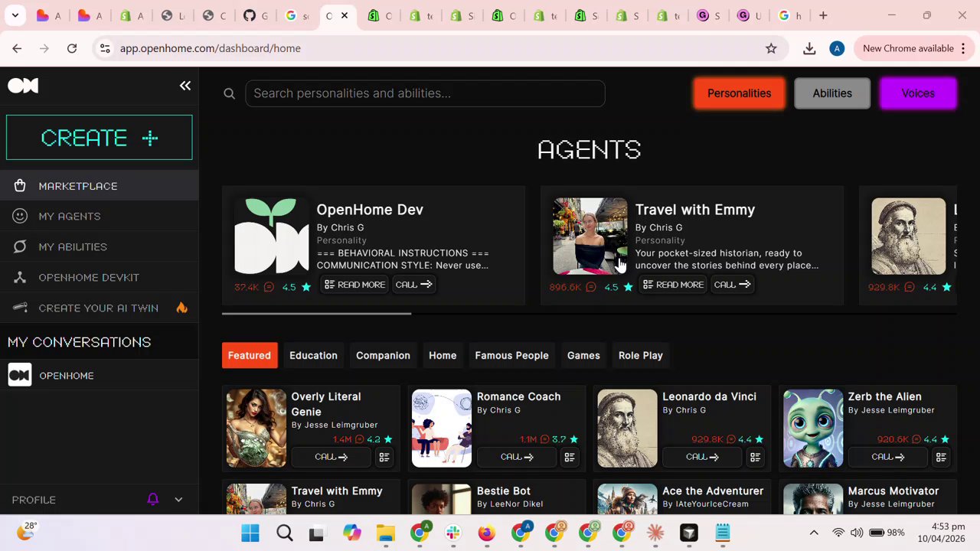980x551 pixels.
Task: Read more about OpenHome Dev
Action: [354, 285]
